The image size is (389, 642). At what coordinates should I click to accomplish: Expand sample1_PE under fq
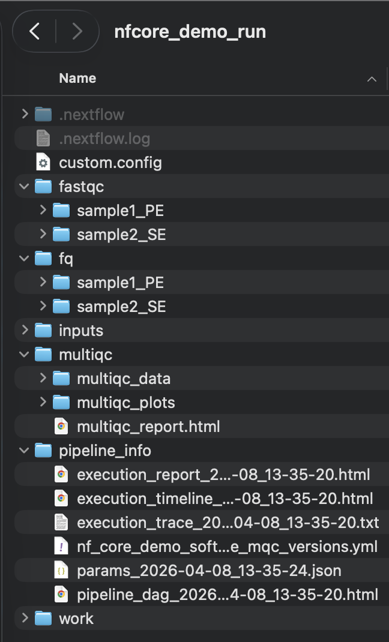[x=43, y=283]
